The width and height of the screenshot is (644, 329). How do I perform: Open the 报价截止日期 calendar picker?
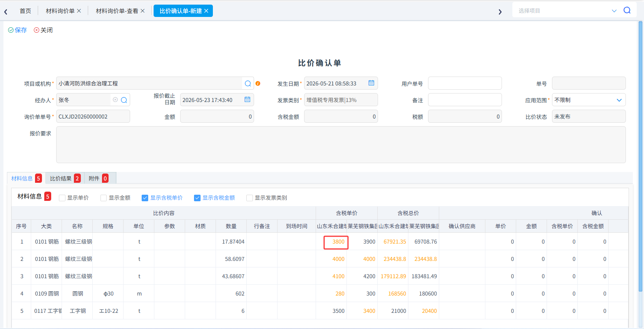click(248, 100)
